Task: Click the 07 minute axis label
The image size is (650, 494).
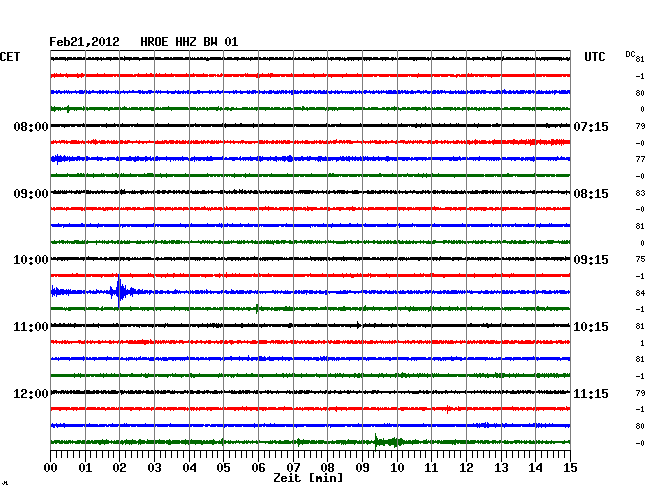Action: 293,468
